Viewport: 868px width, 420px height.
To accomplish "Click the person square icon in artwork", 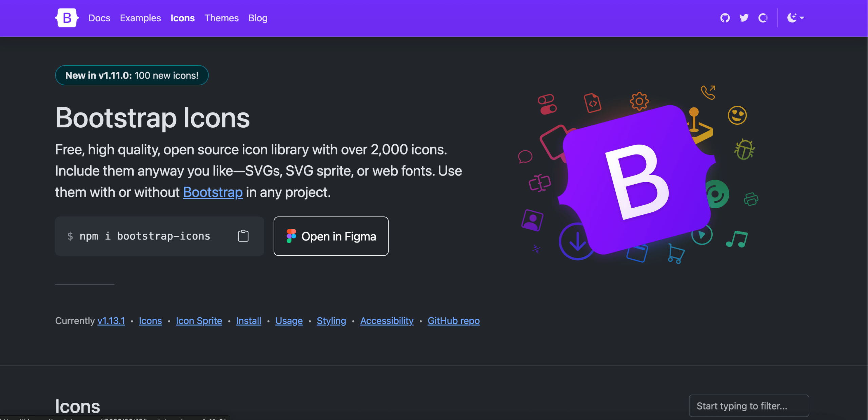I will 532,220.
